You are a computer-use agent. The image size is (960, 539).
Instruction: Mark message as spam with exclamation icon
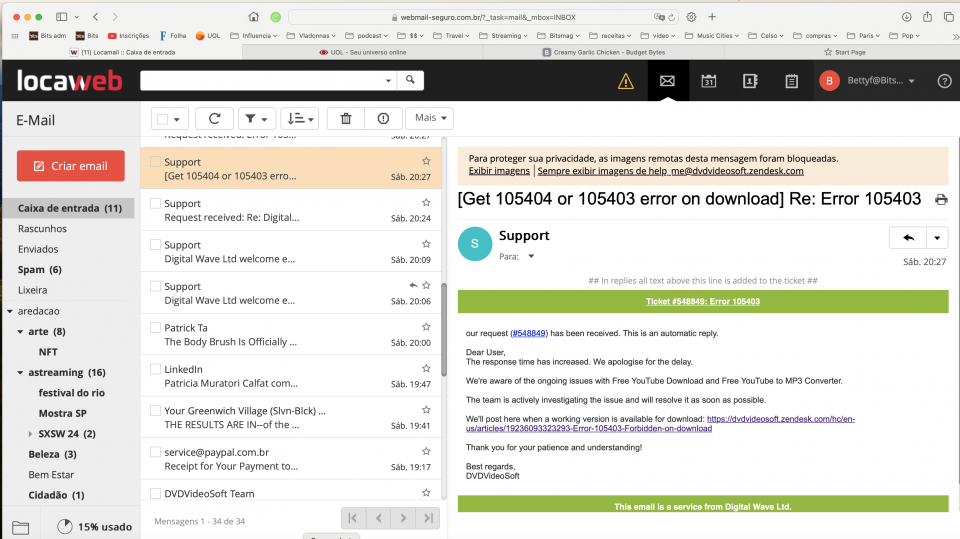click(x=383, y=118)
